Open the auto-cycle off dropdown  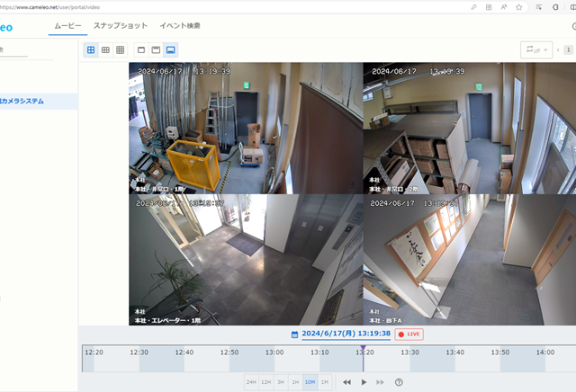(535, 50)
